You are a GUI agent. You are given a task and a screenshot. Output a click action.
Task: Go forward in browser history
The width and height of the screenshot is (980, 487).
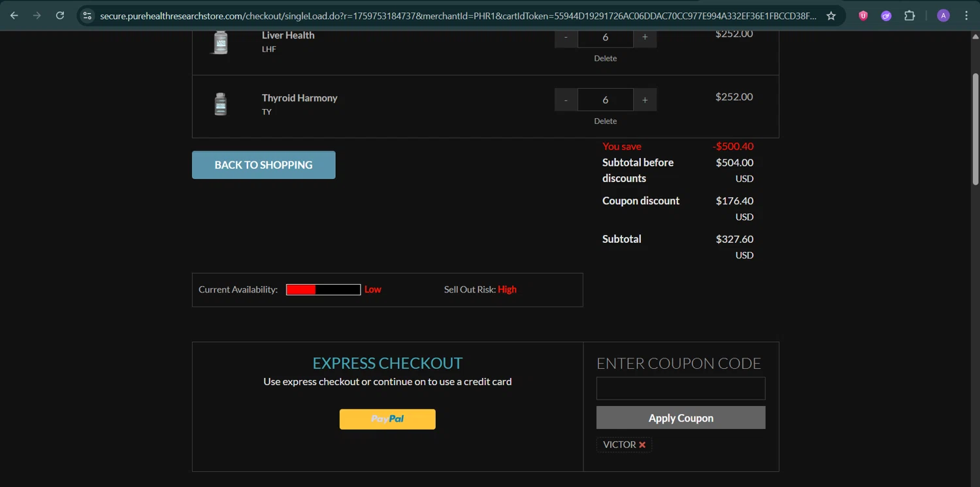pyautogui.click(x=37, y=16)
